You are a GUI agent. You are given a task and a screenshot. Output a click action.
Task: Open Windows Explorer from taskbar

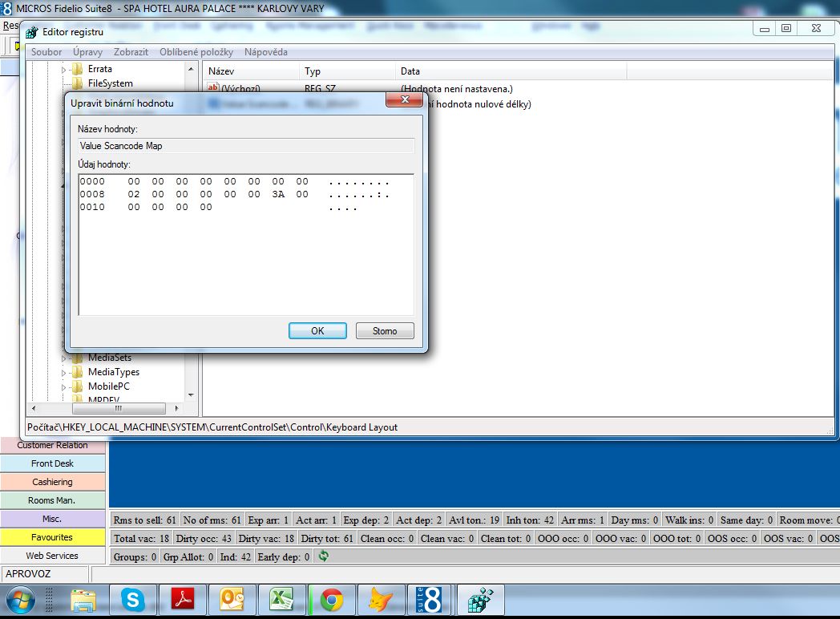pos(83,601)
